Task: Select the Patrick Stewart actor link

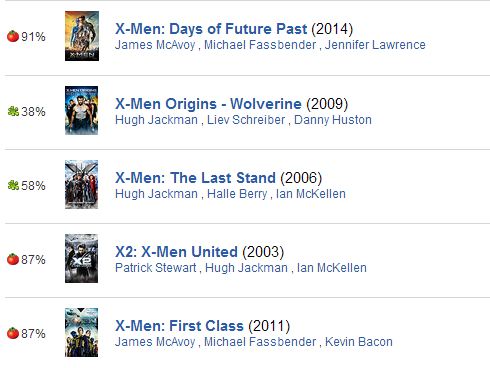Action: point(156,268)
